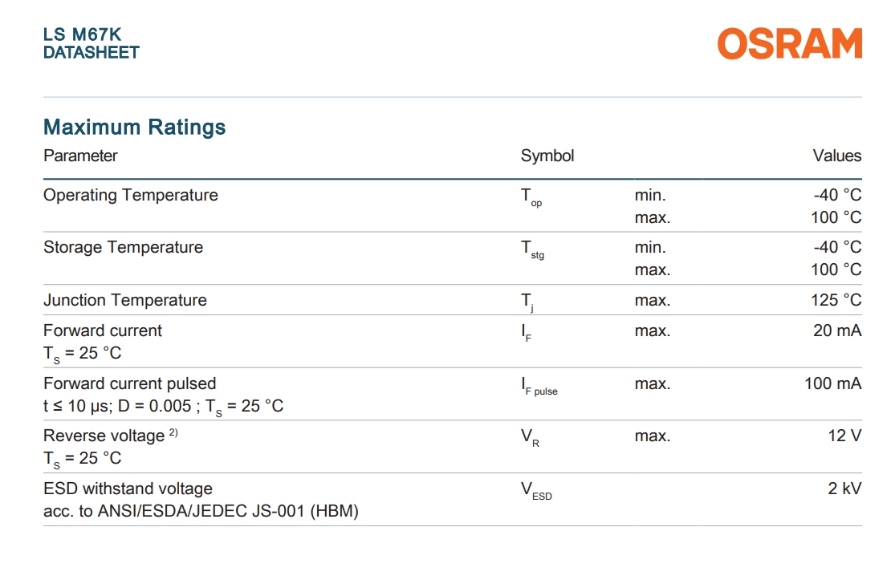Click the Junction Temperature parameter text
This screenshot has width=891, height=588.
pyautogui.click(x=125, y=300)
